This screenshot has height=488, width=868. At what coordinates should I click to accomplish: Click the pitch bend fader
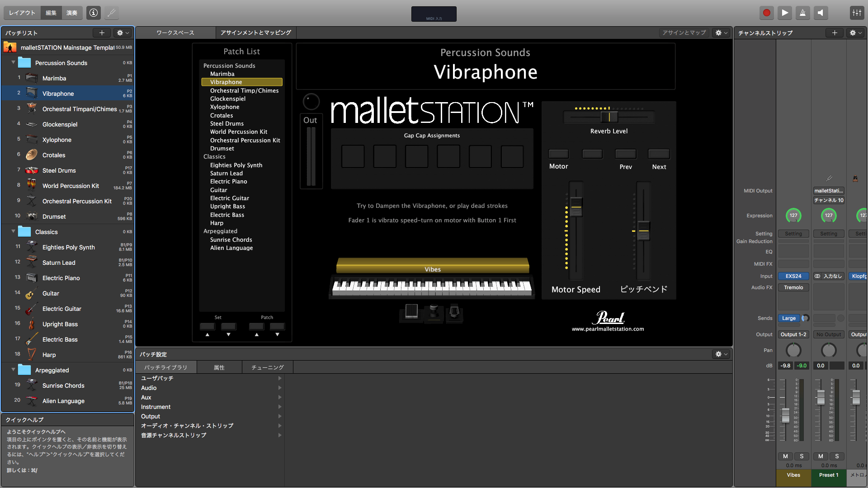[x=644, y=230]
